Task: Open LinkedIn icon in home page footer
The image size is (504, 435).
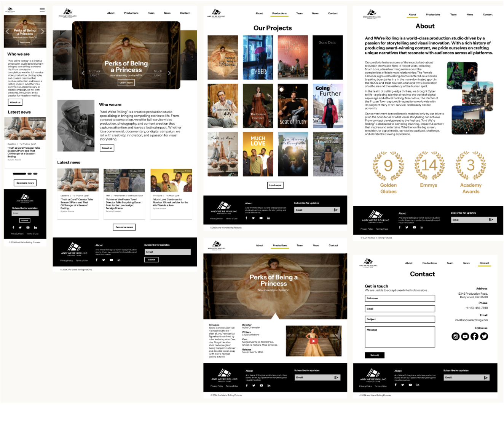Action: (119, 260)
